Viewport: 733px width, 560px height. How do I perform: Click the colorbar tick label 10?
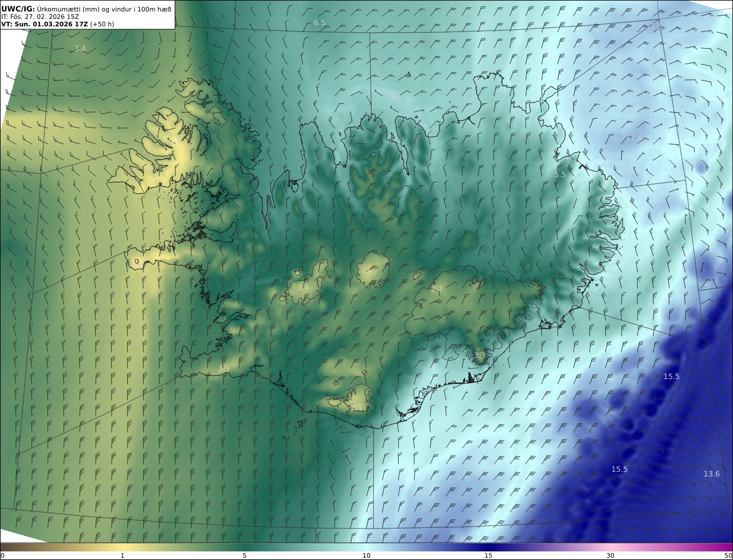366,555
